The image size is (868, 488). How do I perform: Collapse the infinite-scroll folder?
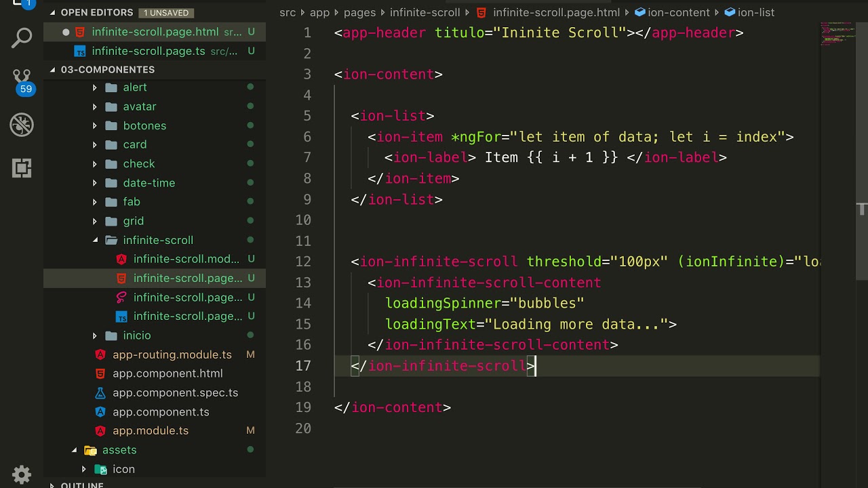(95, 240)
